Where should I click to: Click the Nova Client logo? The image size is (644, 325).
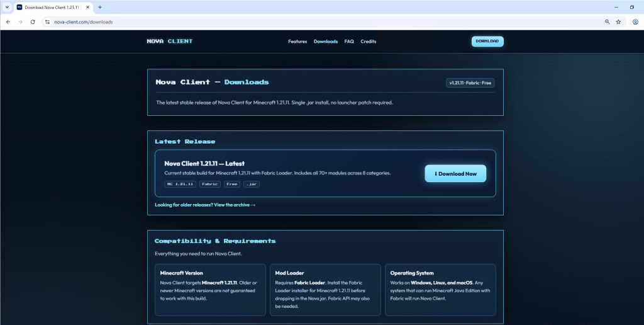(x=170, y=41)
